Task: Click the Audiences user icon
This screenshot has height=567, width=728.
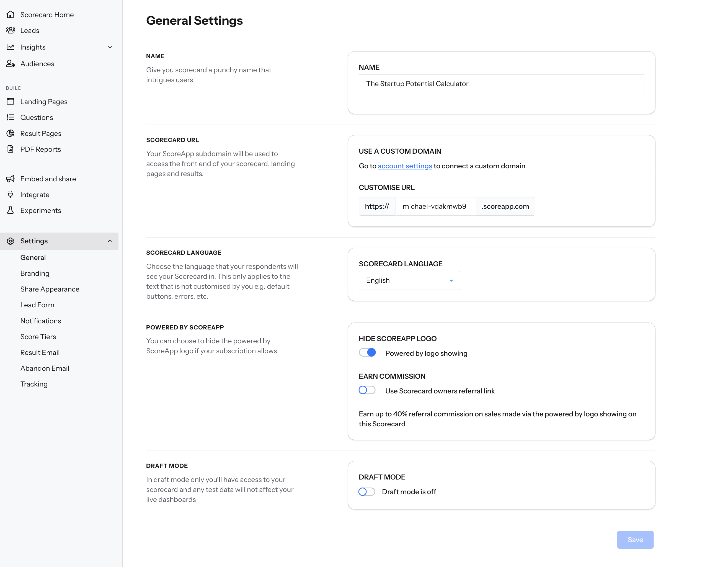Action: pyautogui.click(x=10, y=64)
